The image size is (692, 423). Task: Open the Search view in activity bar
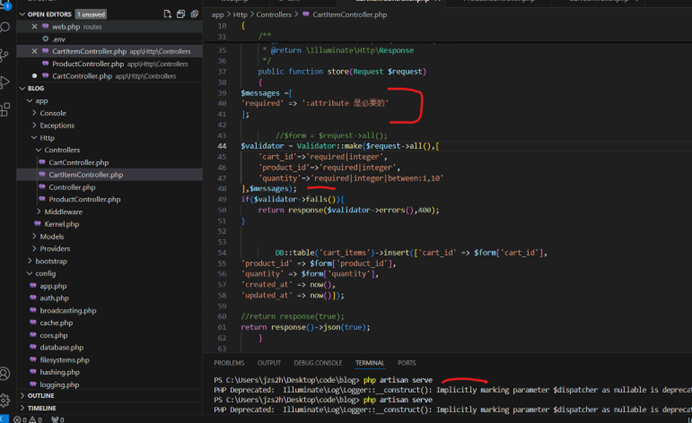5,27
